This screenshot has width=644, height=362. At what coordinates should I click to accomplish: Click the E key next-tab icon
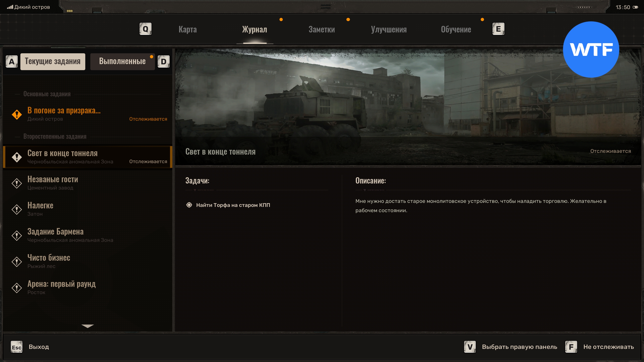498,29
